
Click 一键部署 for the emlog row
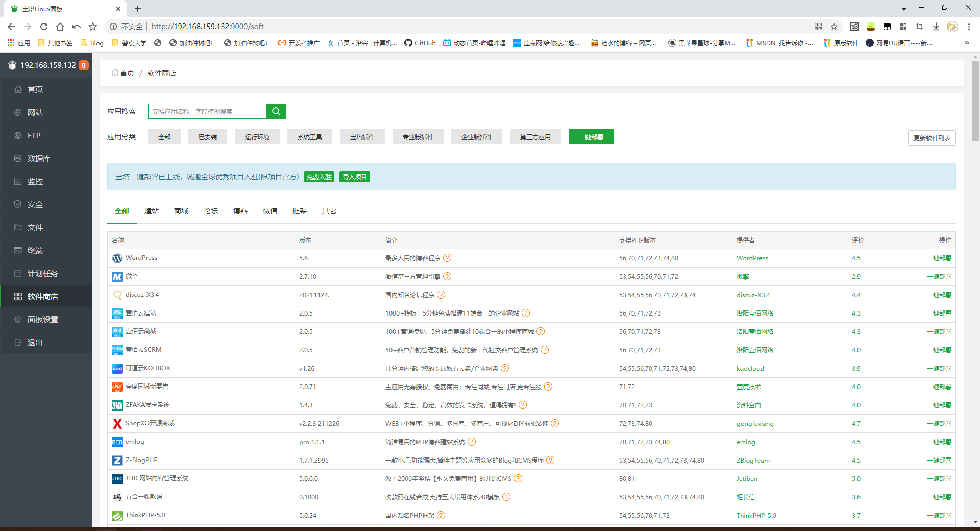[x=939, y=442]
